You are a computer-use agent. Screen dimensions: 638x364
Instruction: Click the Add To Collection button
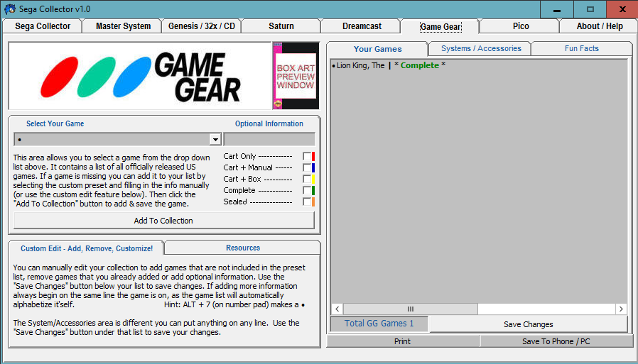coord(163,221)
